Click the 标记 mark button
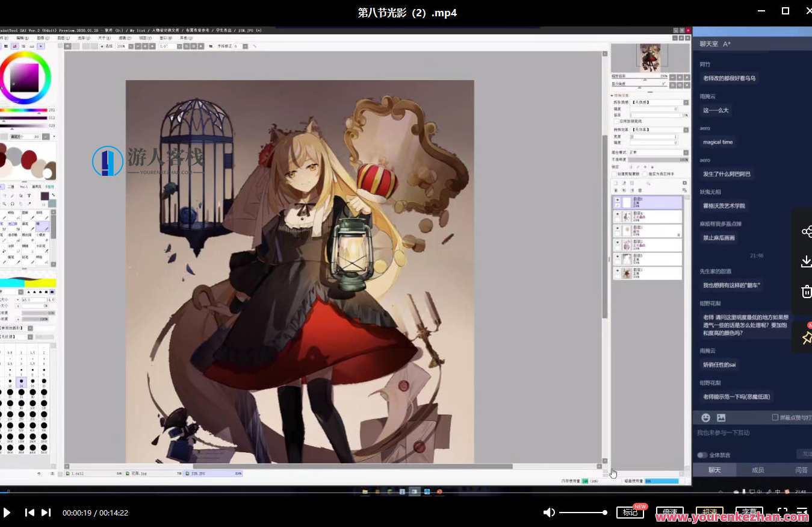Image resolution: width=812 pixels, height=527 pixels. coord(630,513)
